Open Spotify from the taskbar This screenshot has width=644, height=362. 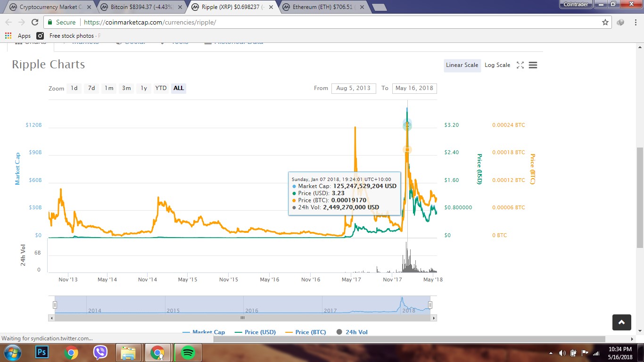pyautogui.click(x=188, y=353)
